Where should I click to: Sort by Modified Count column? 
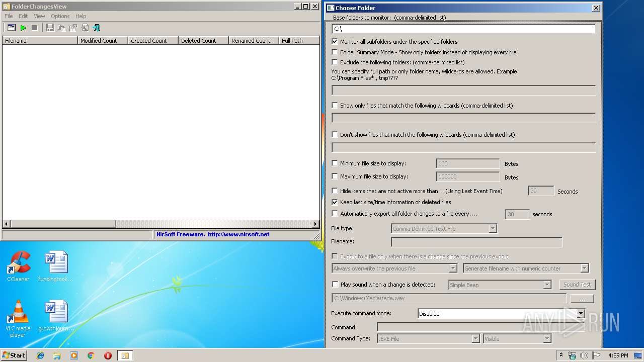103,41
